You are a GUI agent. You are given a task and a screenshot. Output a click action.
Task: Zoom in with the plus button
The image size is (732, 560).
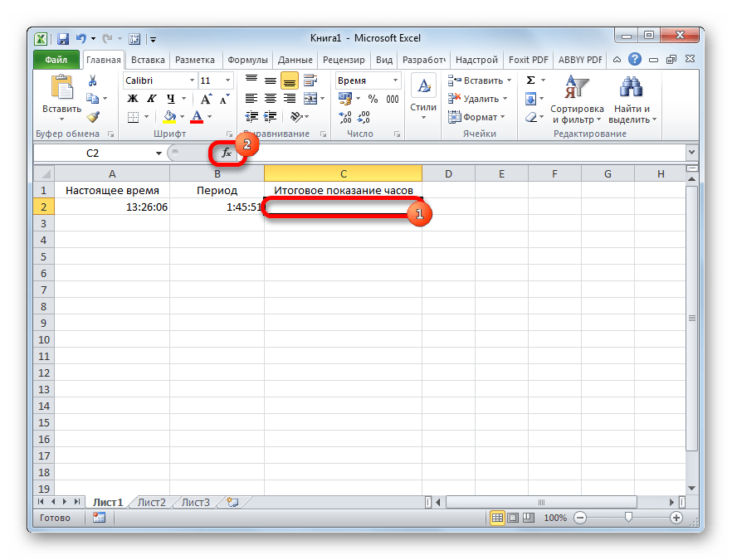click(676, 518)
